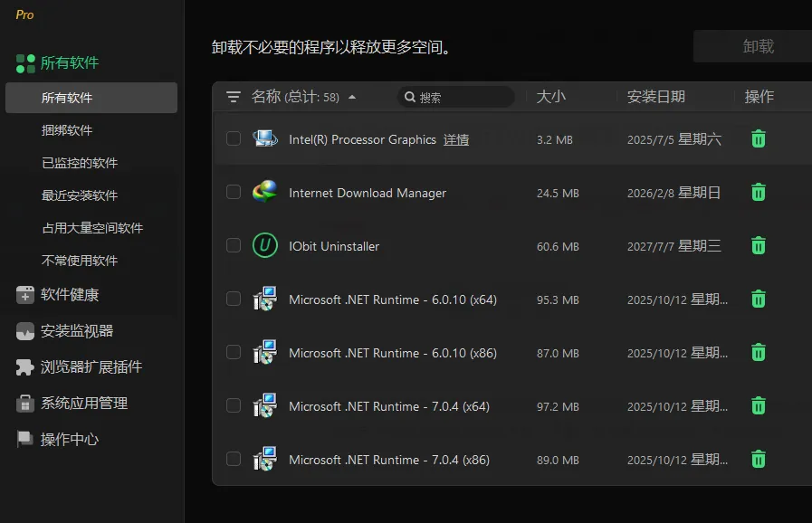Viewport: 812px width, 523px height.
Task: Click icon of .NET Runtime 6.0.10 (x64)
Action: pyautogui.click(x=264, y=299)
